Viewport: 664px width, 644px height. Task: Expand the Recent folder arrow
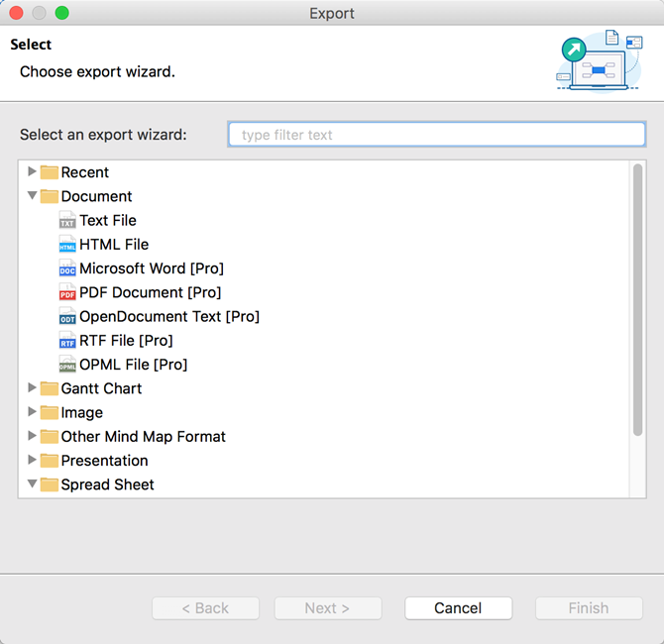pos(33,172)
